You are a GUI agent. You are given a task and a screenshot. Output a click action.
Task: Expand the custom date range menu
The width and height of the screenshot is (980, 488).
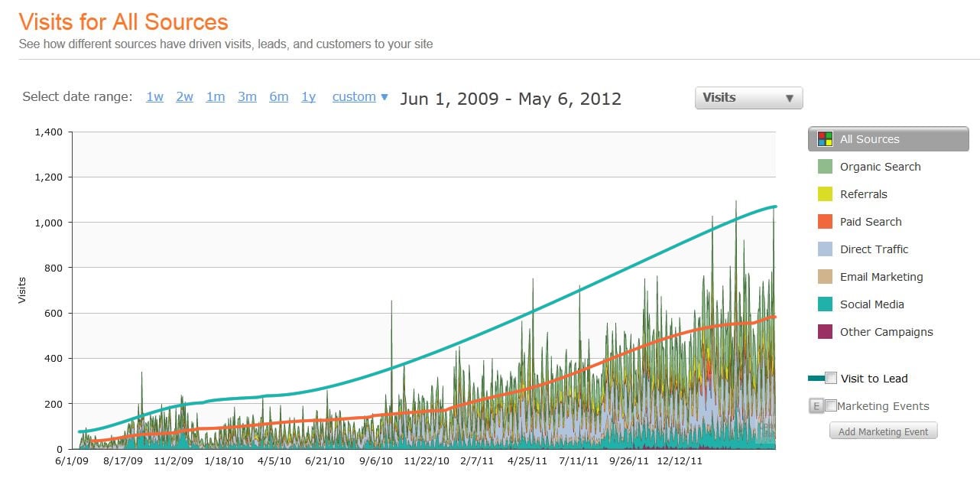360,97
